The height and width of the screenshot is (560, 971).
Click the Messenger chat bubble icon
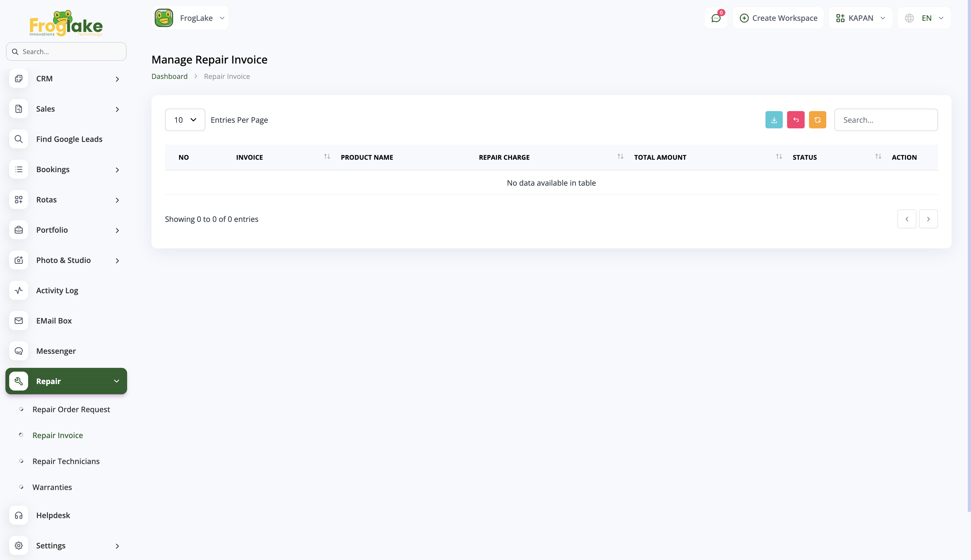click(x=18, y=351)
